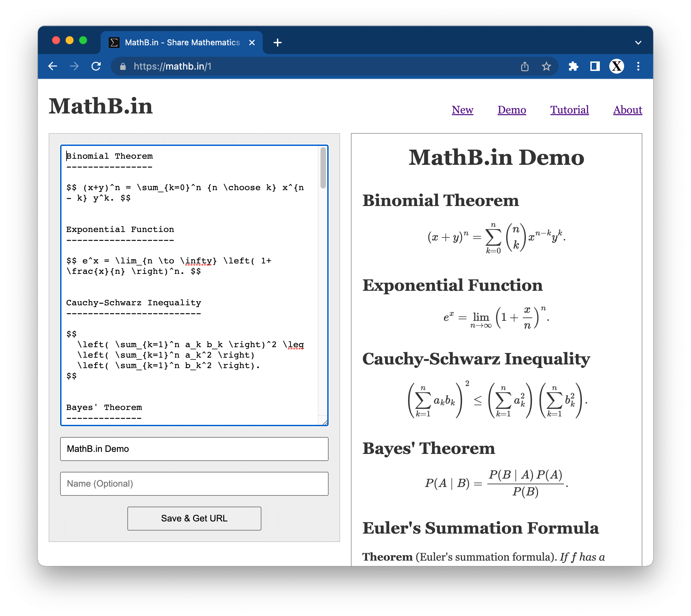Click the 'Bayes' Theorem' line in the editor
691x616 pixels.
click(x=104, y=407)
